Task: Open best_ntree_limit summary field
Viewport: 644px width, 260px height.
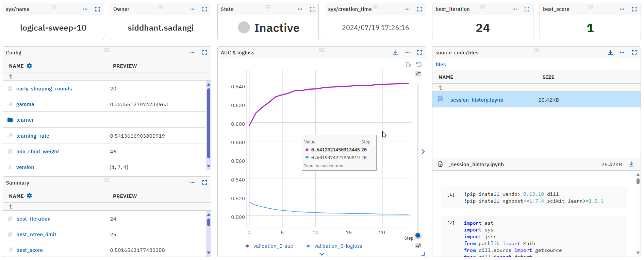Action: [x=36, y=235]
